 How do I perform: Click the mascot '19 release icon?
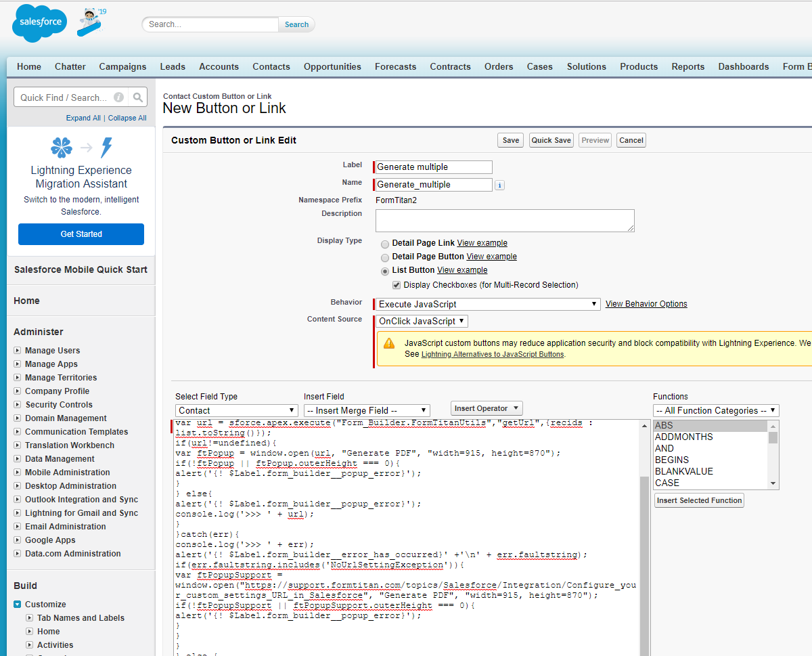(91, 22)
